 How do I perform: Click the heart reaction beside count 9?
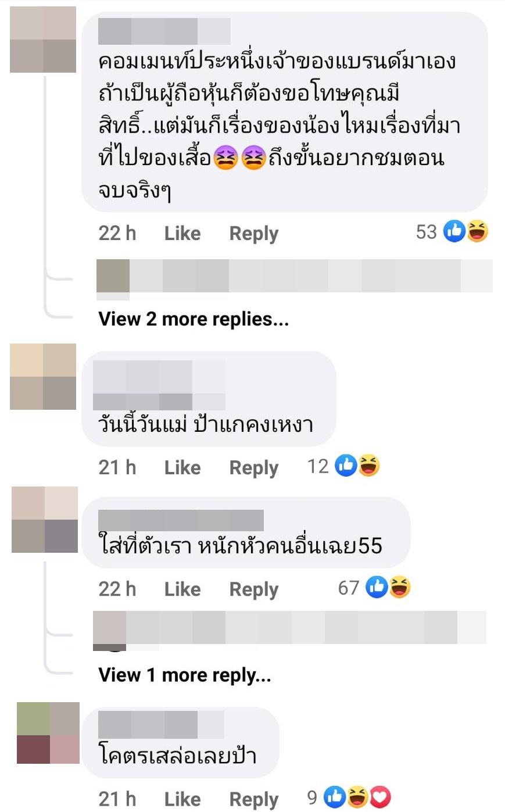(381, 797)
